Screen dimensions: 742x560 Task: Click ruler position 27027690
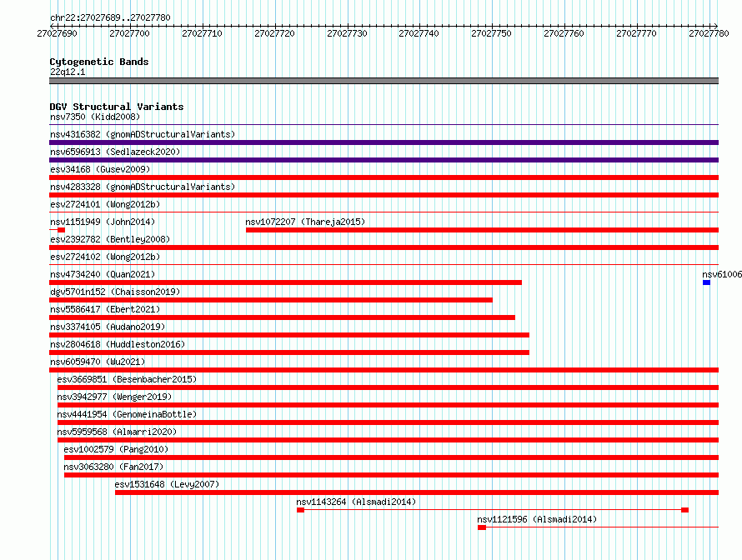pos(57,33)
